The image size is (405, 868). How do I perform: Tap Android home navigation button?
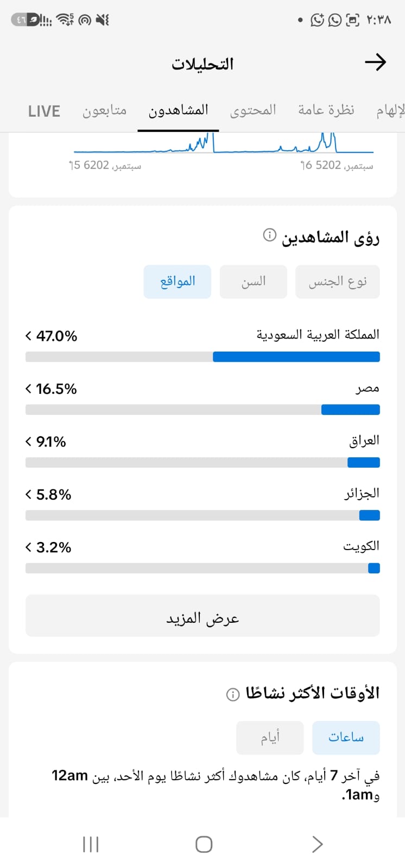tap(204, 844)
